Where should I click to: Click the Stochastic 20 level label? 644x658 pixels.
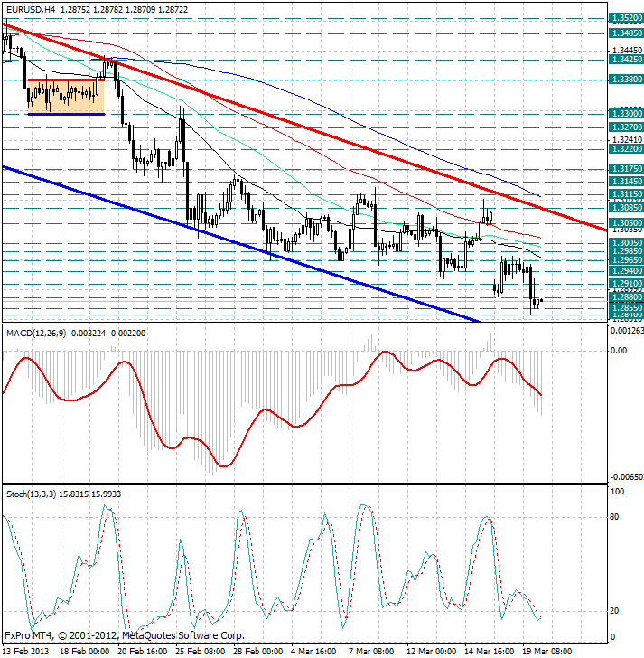point(614,611)
